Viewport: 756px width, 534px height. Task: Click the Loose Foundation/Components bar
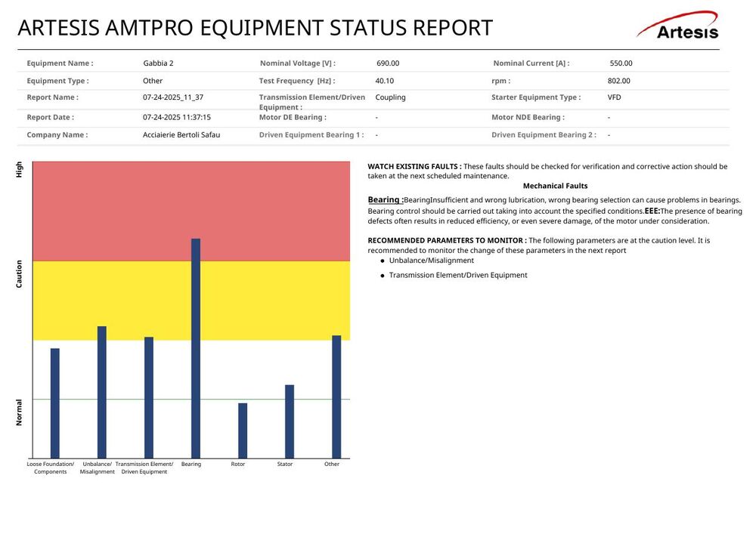pos(55,403)
